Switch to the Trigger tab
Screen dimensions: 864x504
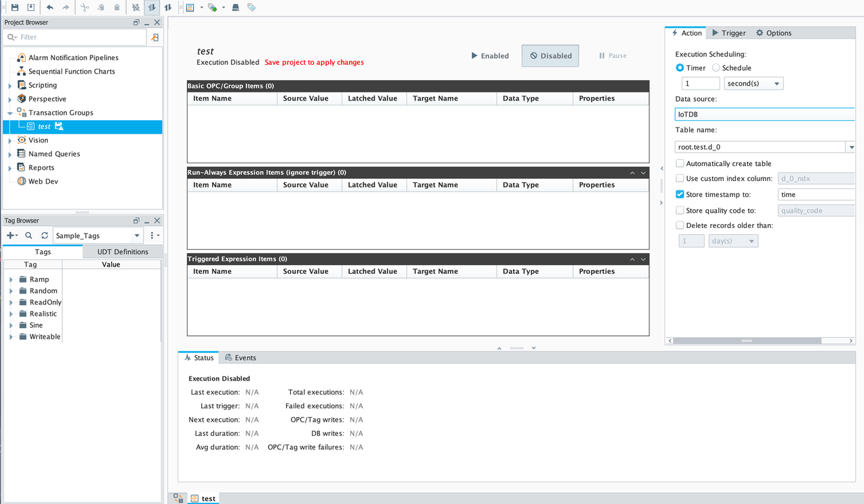[x=728, y=33]
